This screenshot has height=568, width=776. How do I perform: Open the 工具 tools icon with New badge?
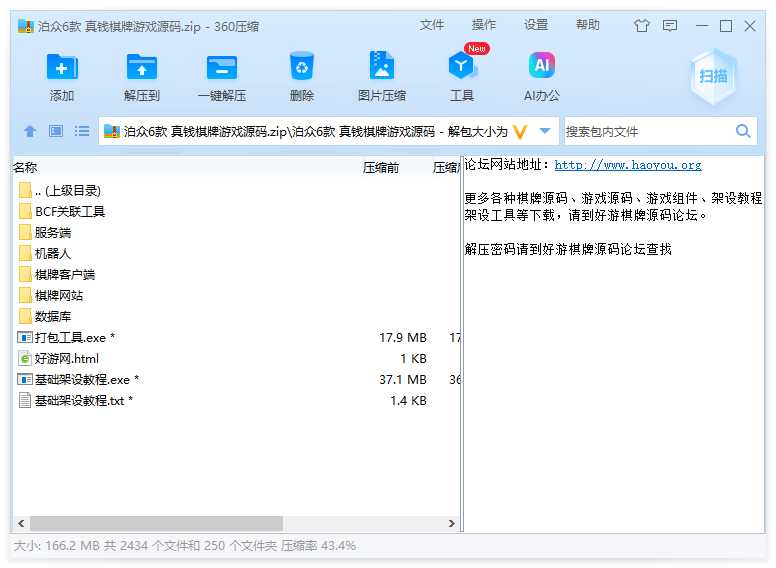click(462, 65)
